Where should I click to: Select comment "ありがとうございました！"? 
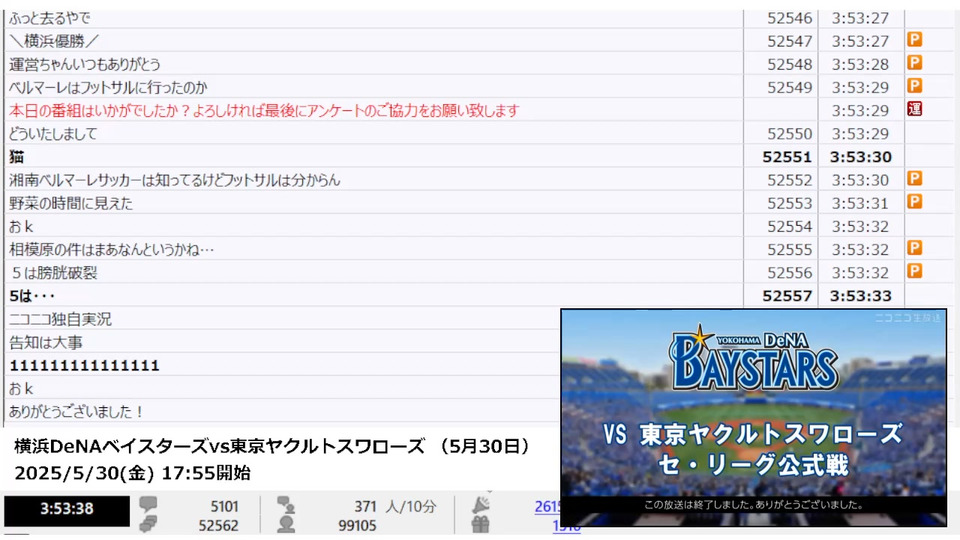[77, 412]
